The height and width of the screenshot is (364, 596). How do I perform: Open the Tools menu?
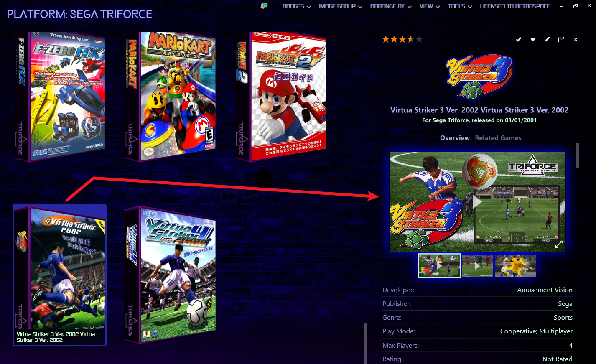[x=460, y=6]
